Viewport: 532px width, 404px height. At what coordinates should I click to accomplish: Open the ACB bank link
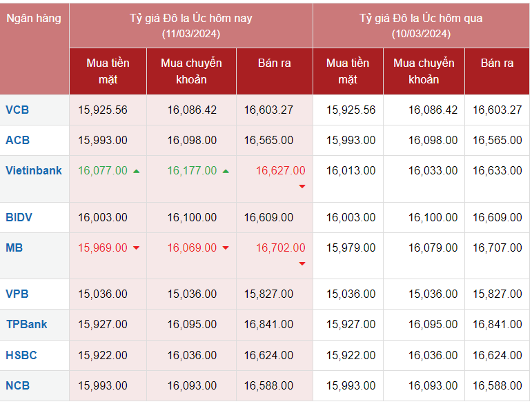(x=17, y=140)
